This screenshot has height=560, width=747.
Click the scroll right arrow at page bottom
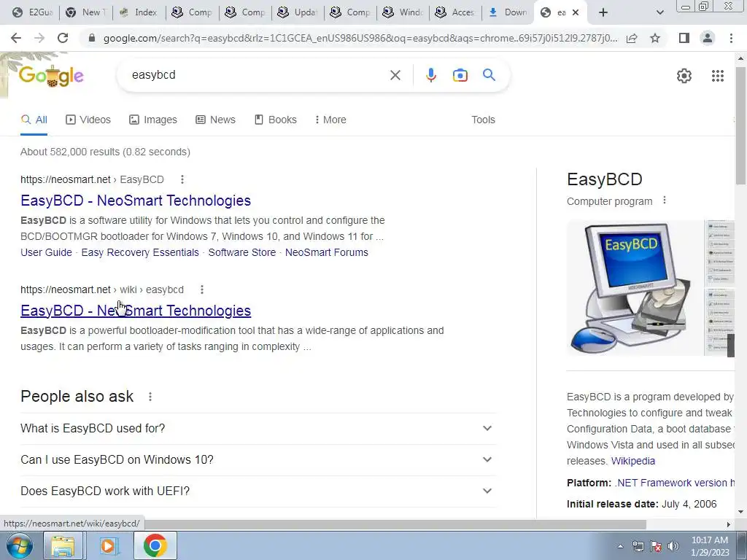point(729,525)
